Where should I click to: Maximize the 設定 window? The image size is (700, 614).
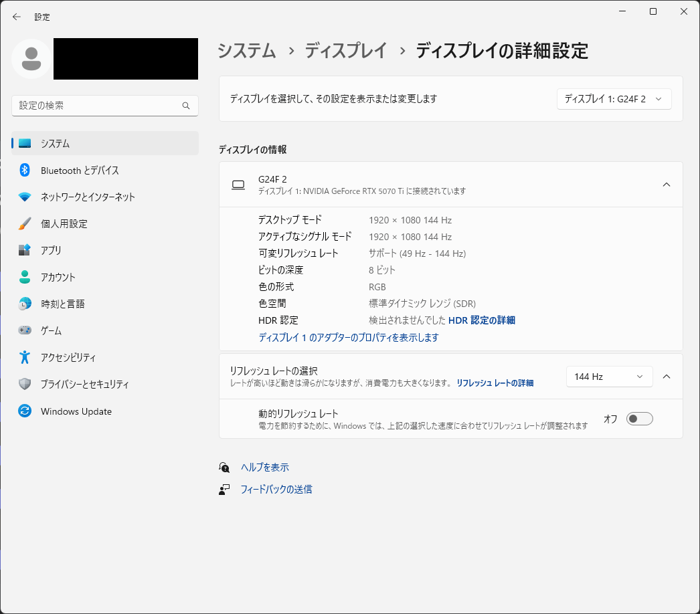[653, 11]
